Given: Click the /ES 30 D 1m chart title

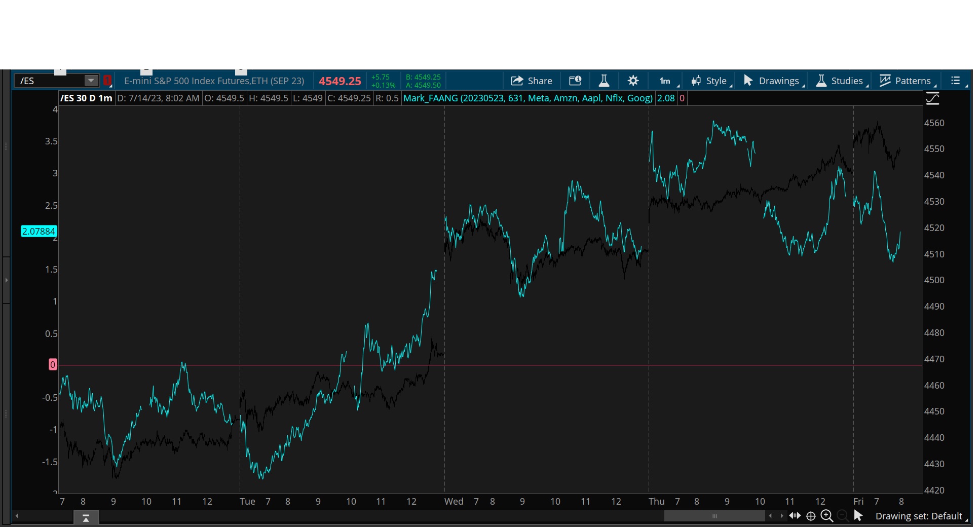Looking at the screenshot, I should point(86,98).
